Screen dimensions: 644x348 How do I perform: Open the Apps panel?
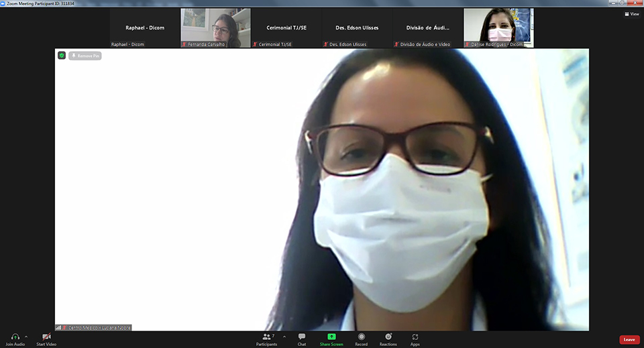[x=415, y=337]
